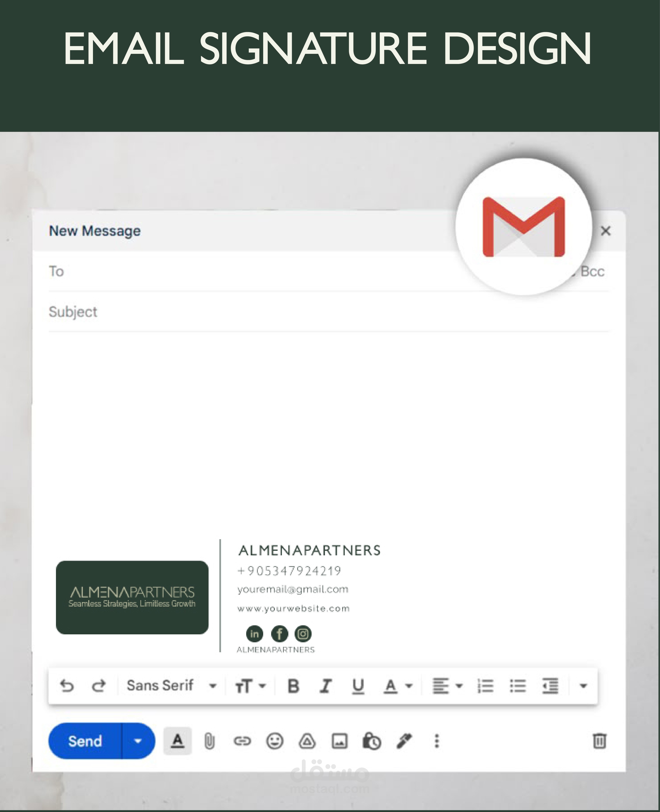Viewport: 660px width, 812px height.
Task: Toggle confidential mode lock-clock icon
Action: 372,741
